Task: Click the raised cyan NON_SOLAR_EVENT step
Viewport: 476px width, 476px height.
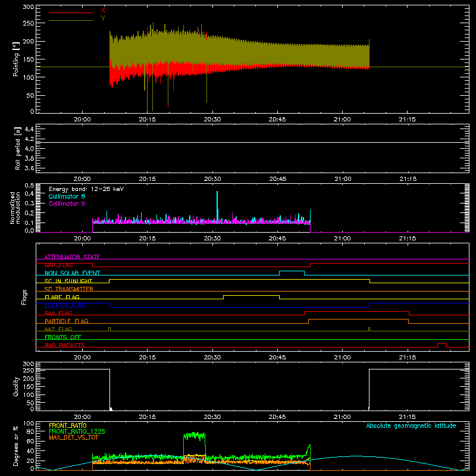Action: pos(292,271)
